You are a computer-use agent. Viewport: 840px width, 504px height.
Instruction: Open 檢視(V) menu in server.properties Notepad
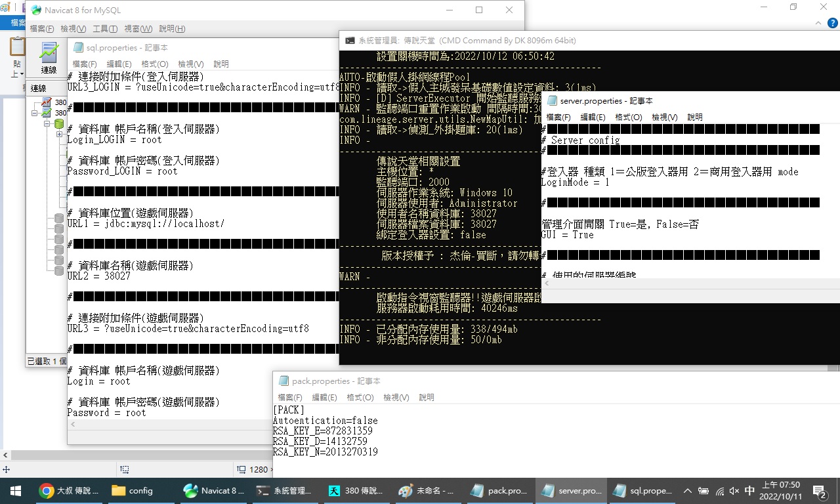coord(664,117)
